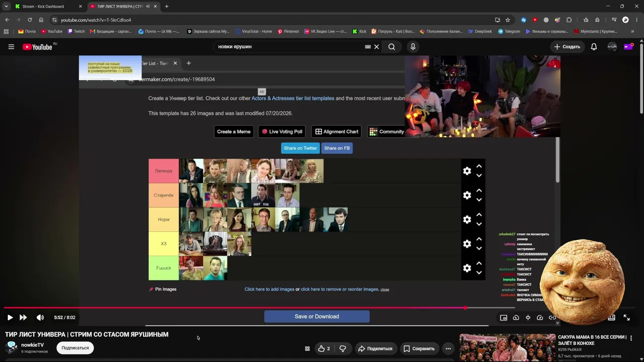The width and height of the screenshot is (644, 362).
Task: Open the YouTube account avatar menu
Action: 612,47
